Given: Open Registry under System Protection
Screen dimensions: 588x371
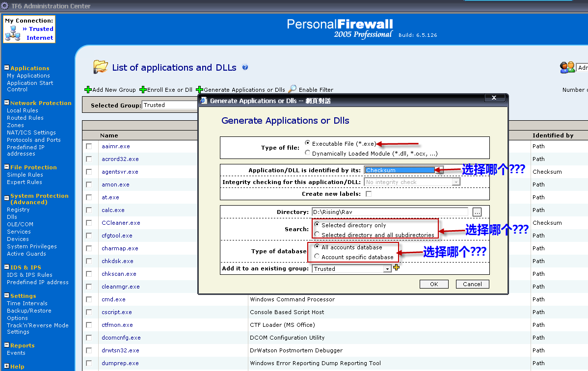Looking at the screenshot, I should 18,210.
